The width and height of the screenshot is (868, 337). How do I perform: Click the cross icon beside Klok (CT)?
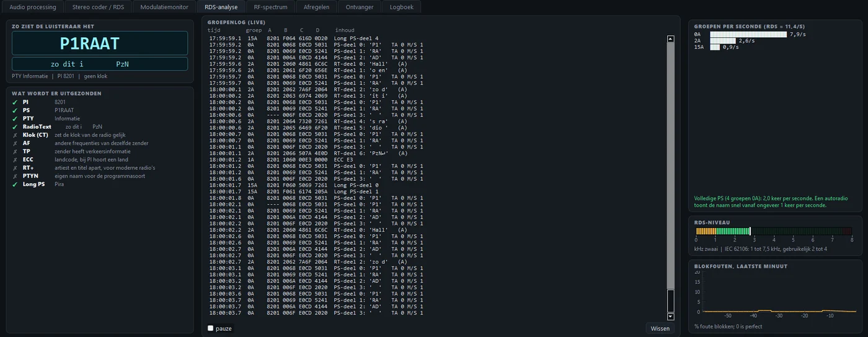click(x=15, y=135)
